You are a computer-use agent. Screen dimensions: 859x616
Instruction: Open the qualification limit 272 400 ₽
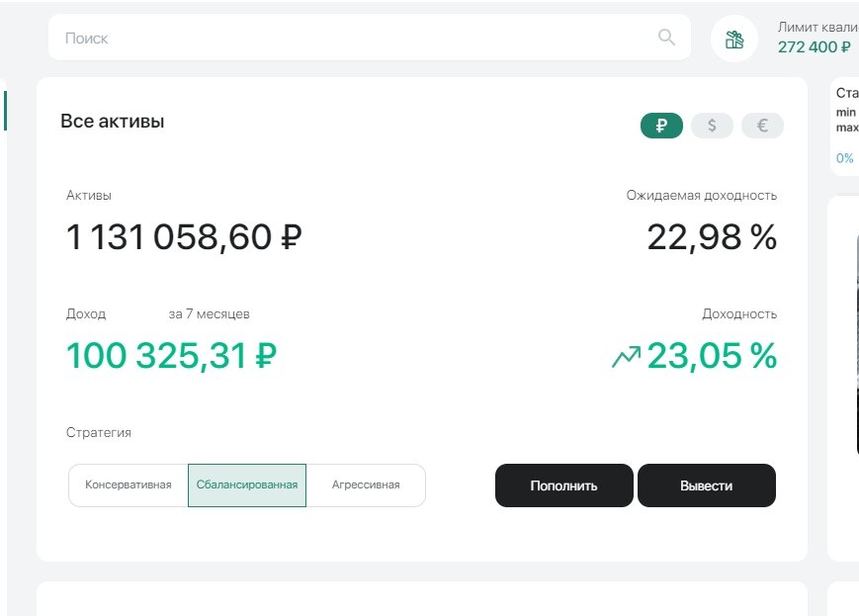pos(813,46)
